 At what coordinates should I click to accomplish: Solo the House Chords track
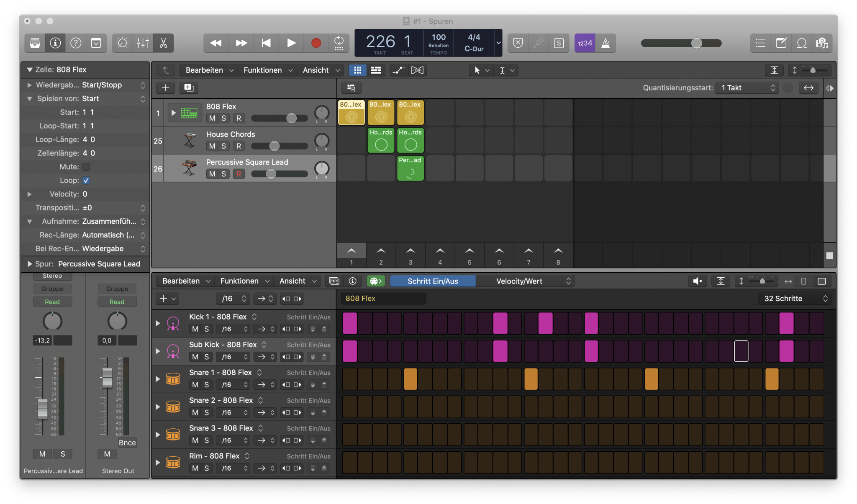click(x=223, y=146)
